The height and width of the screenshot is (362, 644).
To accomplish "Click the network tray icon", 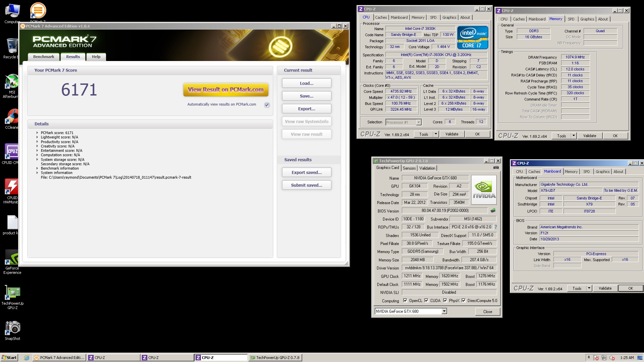I will coord(604,358).
